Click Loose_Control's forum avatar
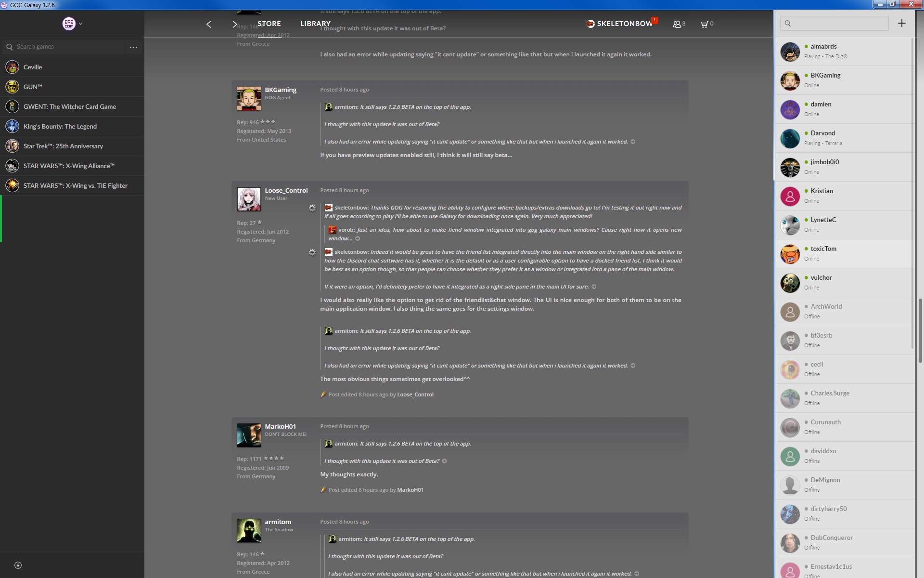The image size is (924, 578). 249,199
